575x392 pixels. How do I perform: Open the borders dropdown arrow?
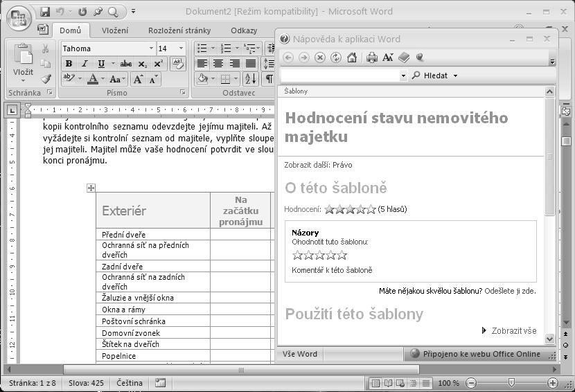236,78
